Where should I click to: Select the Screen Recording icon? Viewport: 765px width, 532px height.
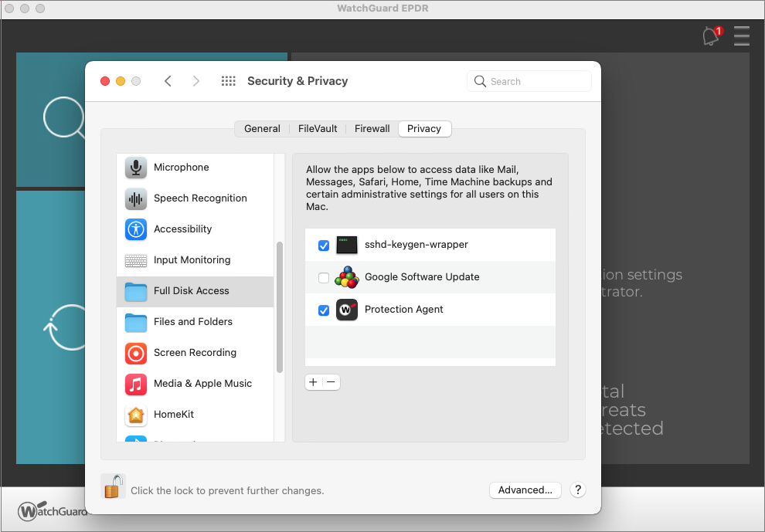point(135,353)
